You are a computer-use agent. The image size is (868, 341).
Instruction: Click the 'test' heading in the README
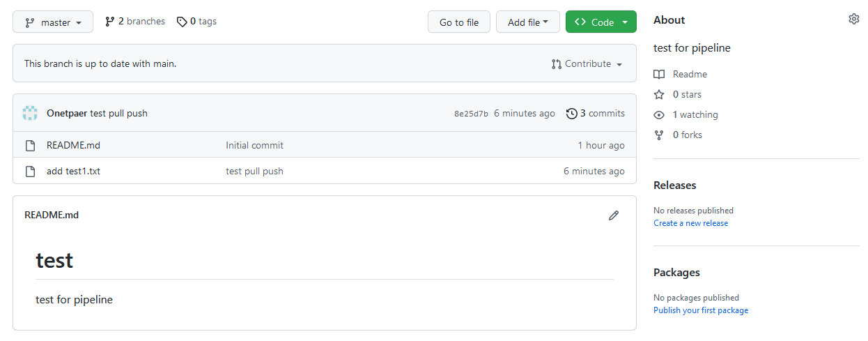pos(54,260)
